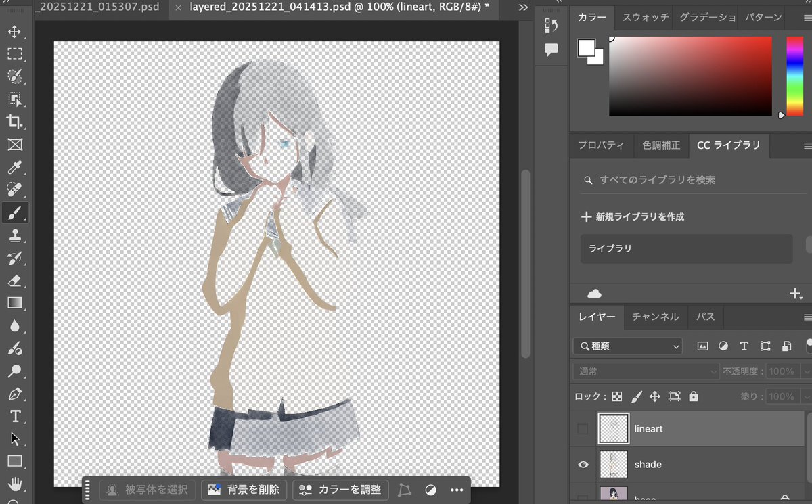Select the Quick Selection tool
Image resolution: width=812 pixels, height=504 pixels.
(14, 76)
